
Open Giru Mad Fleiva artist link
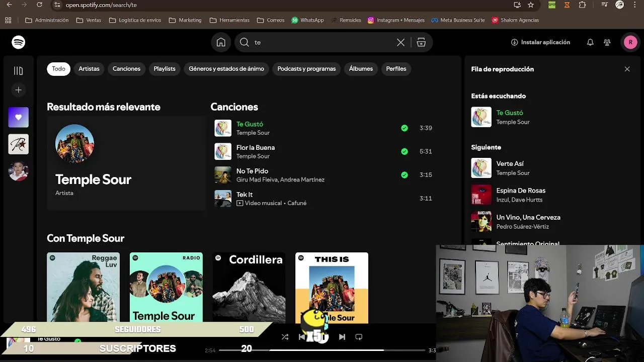(257, 180)
